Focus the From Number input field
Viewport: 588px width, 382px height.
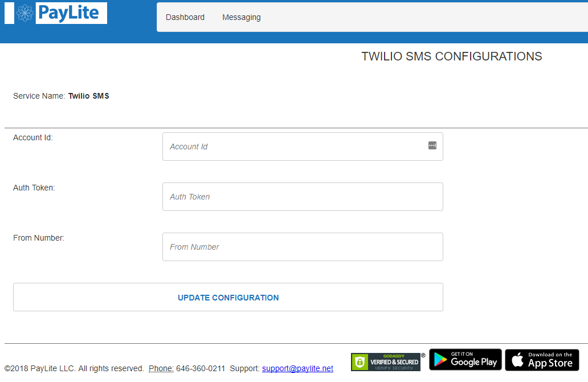(303, 247)
